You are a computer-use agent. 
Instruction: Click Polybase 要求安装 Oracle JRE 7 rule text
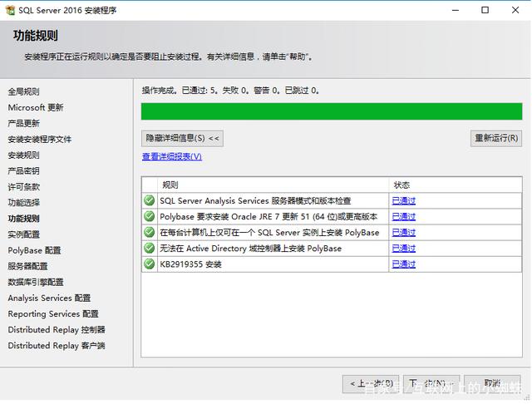point(268,217)
